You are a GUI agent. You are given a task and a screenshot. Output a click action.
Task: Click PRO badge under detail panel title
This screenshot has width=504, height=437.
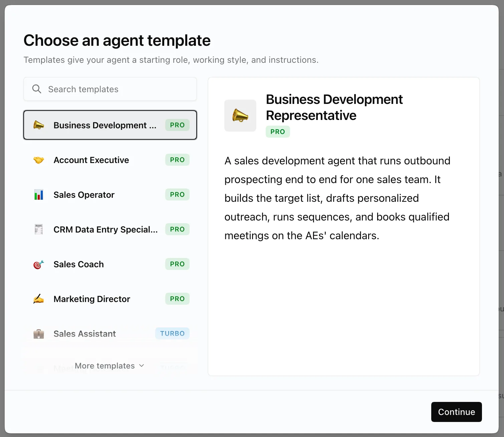tap(278, 132)
